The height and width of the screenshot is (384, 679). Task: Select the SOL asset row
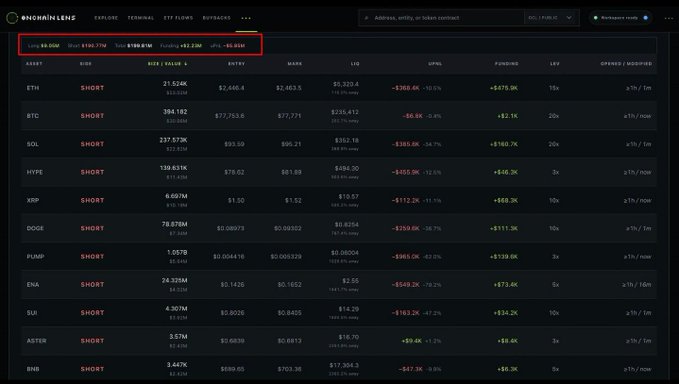tap(339, 144)
